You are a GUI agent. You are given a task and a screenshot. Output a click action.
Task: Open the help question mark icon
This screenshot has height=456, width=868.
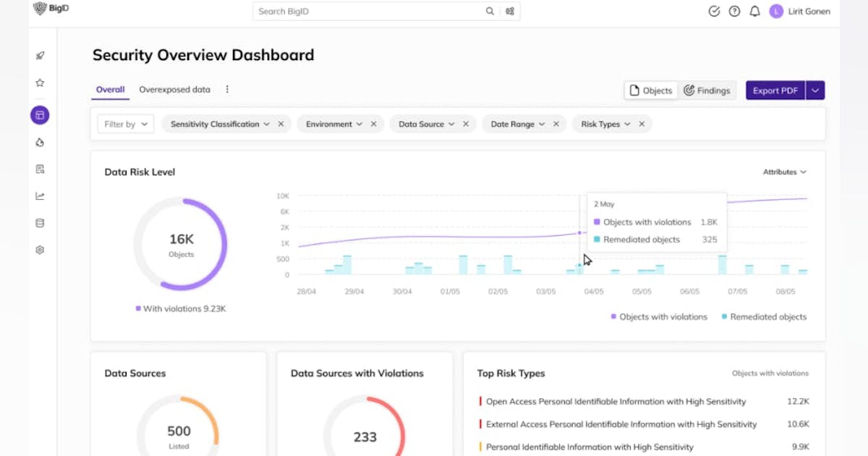(x=734, y=12)
